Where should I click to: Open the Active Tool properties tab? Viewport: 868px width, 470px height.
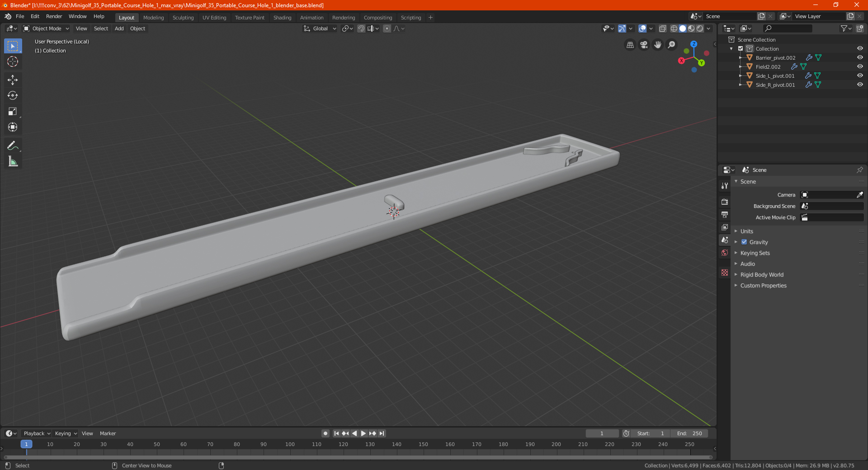click(725, 186)
